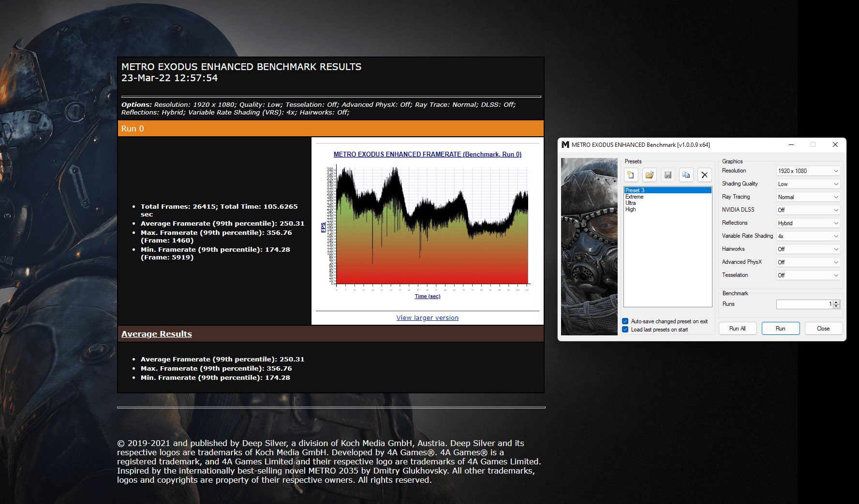This screenshot has width=859, height=504.
Task: Open the Ray Tracing dropdown
Action: 808,197
